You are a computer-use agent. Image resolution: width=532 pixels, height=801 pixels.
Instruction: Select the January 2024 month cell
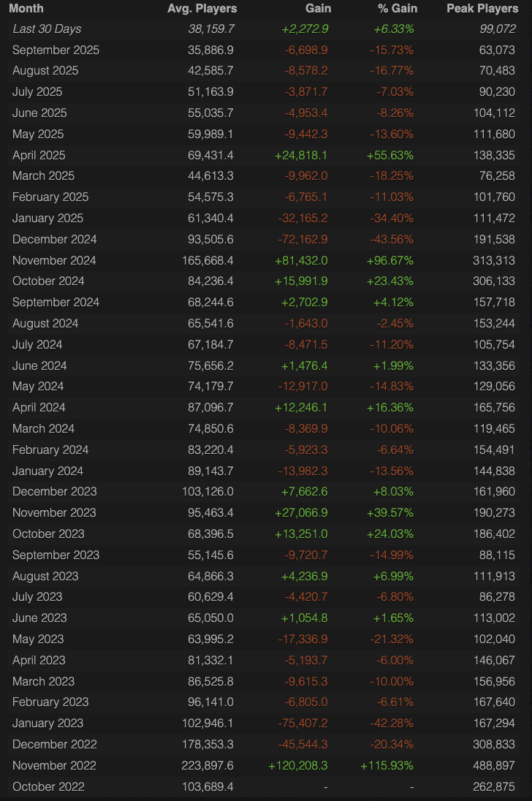[x=47, y=471]
